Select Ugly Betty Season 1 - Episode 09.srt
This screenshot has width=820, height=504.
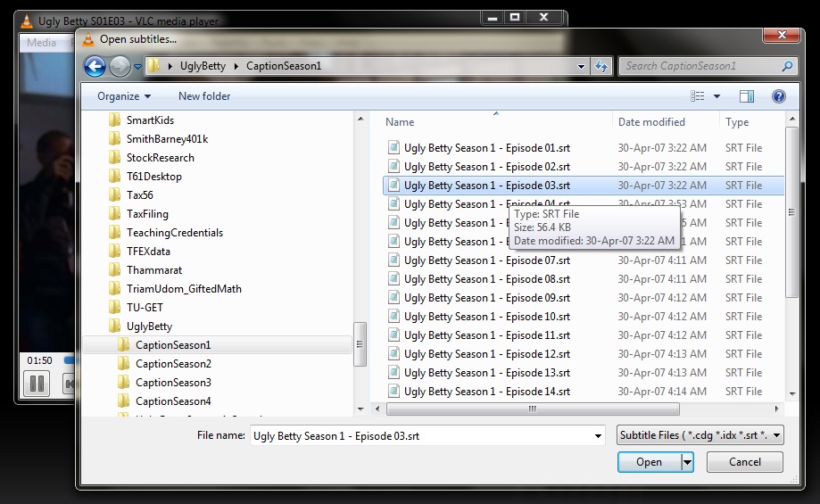pyautogui.click(x=487, y=298)
